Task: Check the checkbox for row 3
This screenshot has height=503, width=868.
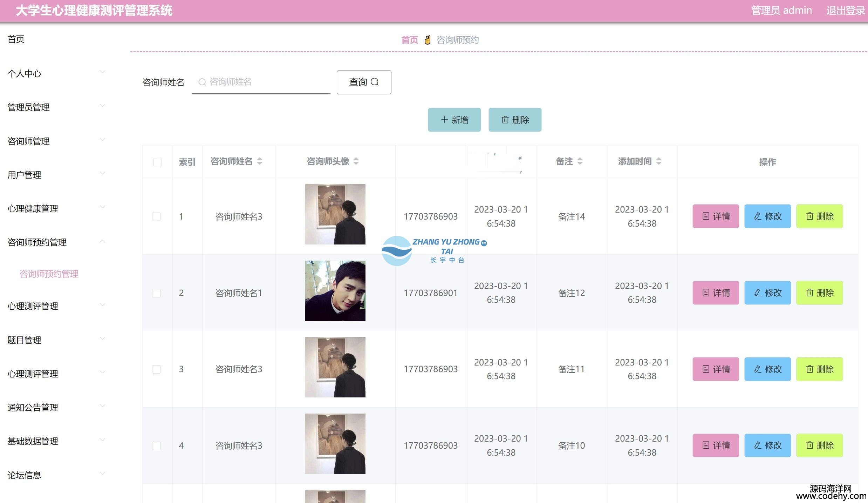Action: pyautogui.click(x=156, y=369)
